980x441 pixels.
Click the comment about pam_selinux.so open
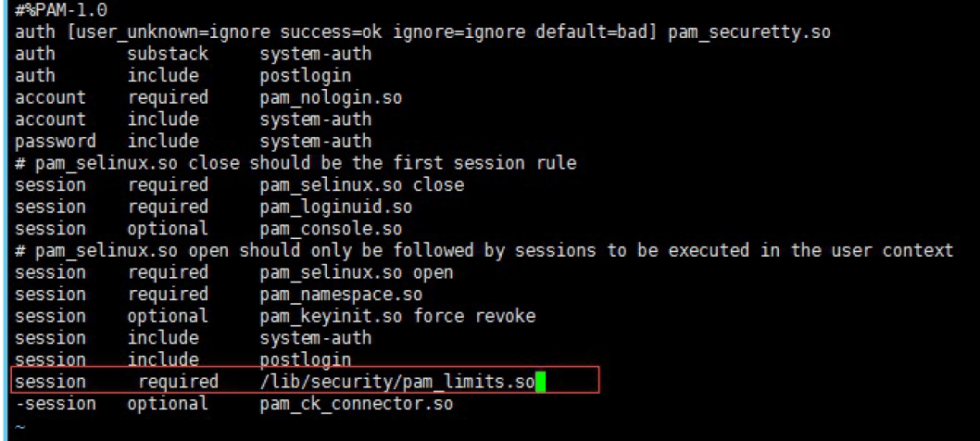(x=484, y=251)
